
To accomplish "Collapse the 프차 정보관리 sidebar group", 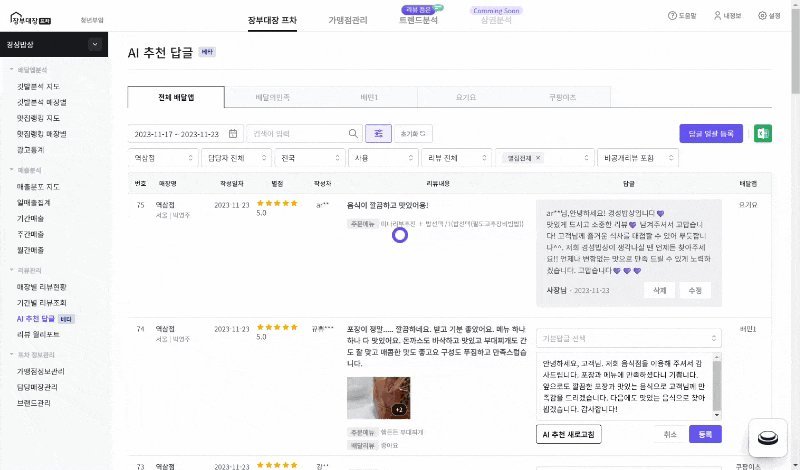I will pos(32,355).
